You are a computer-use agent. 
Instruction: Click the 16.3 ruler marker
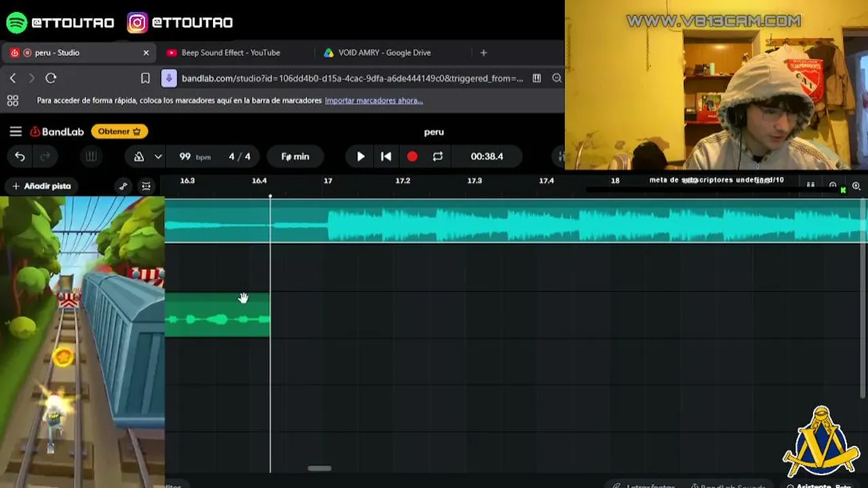coord(187,181)
